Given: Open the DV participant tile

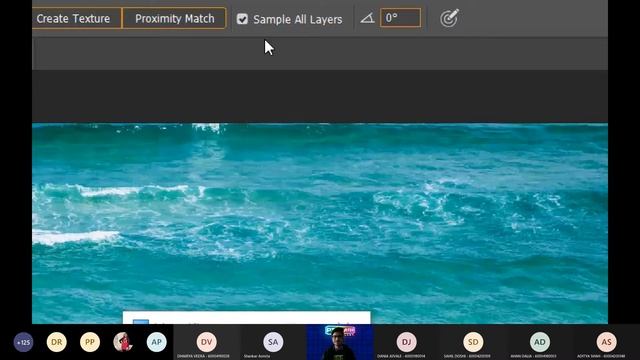Looking at the screenshot, I should coord(207,342).
